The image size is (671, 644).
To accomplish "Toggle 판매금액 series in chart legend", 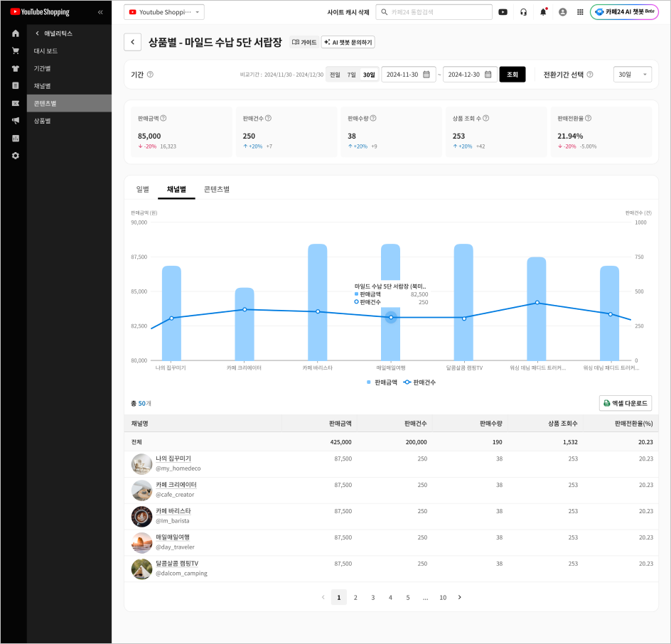I will click(x=382, y=382).
